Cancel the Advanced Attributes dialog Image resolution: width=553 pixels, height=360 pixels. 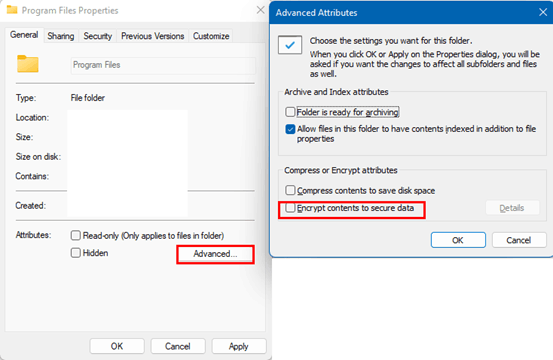pyautogui.click(x=519, y=240)
